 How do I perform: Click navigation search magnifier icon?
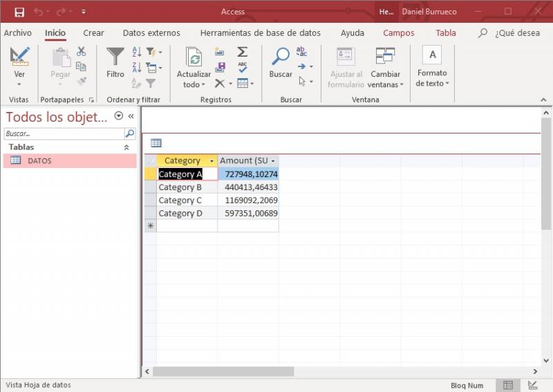click(130, 133)
